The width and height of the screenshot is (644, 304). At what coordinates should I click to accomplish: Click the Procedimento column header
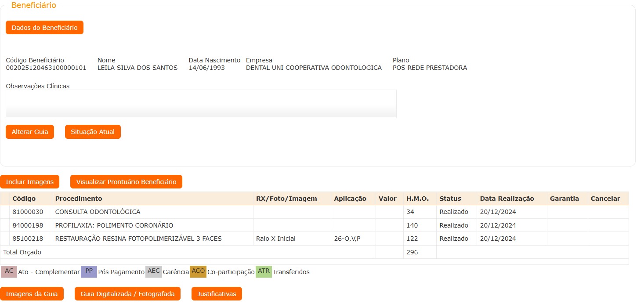click(x=79, y=199)
